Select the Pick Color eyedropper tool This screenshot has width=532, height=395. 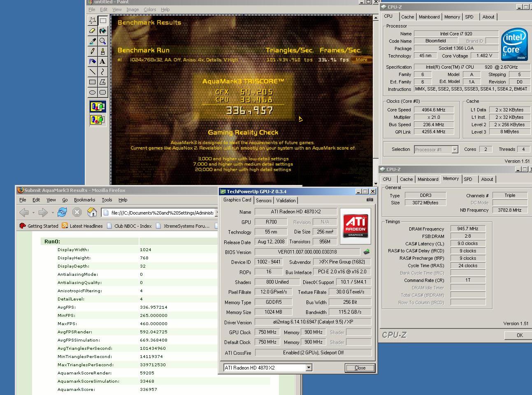(93, 41)
